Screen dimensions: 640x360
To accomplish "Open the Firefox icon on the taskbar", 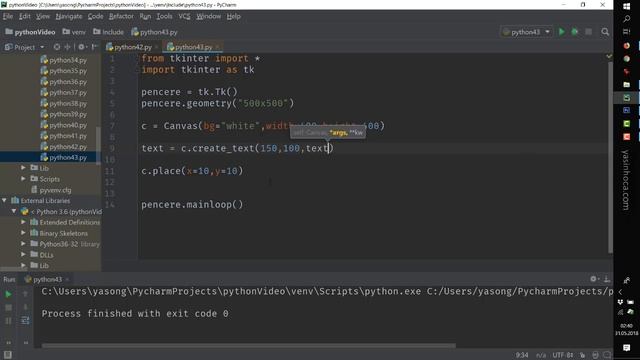I will pos(627,46).
